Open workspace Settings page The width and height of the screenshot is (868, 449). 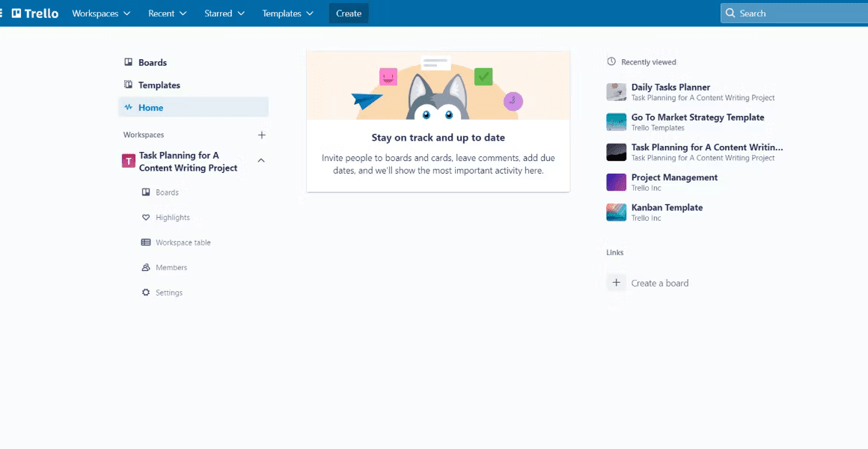(x=169, y=293)
